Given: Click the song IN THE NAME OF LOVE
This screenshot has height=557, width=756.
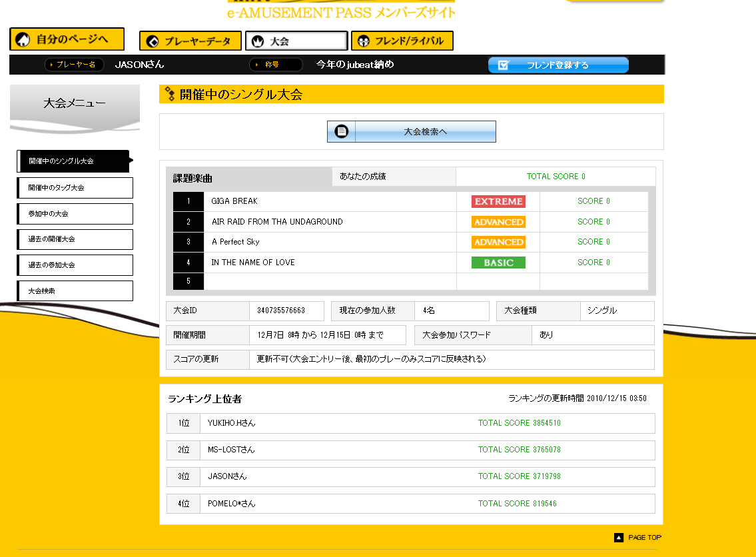Looking at the screenshot, I should 253,263.
